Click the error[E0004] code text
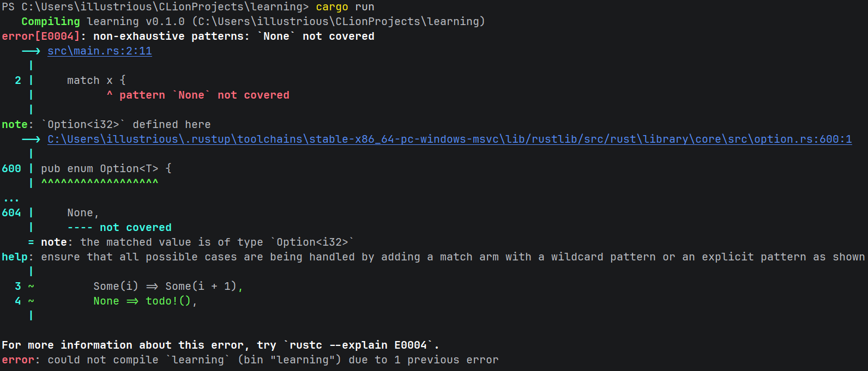Viewport: 868px width, 371px height. [x=41, y=36]
